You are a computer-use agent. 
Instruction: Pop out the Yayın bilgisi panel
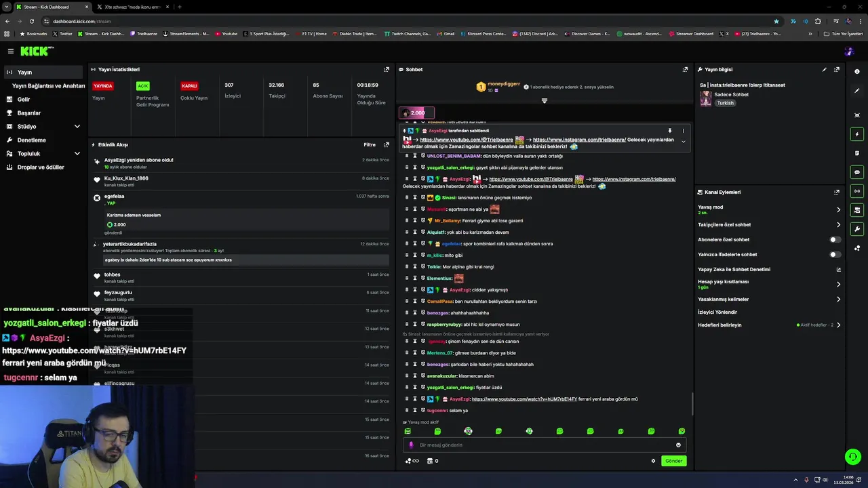point(837,69)
